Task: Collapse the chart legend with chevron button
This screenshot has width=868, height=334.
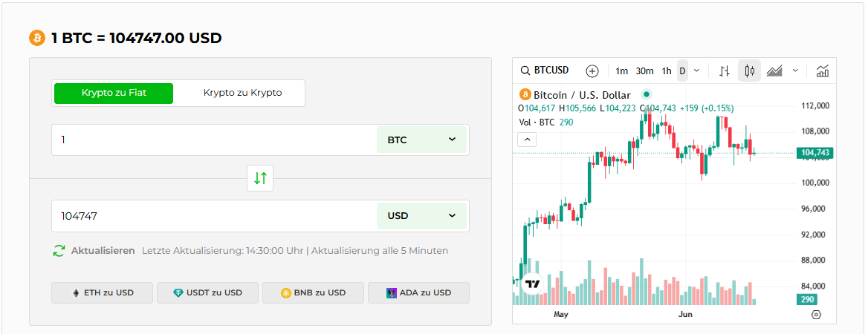Action: coord(527,139)
